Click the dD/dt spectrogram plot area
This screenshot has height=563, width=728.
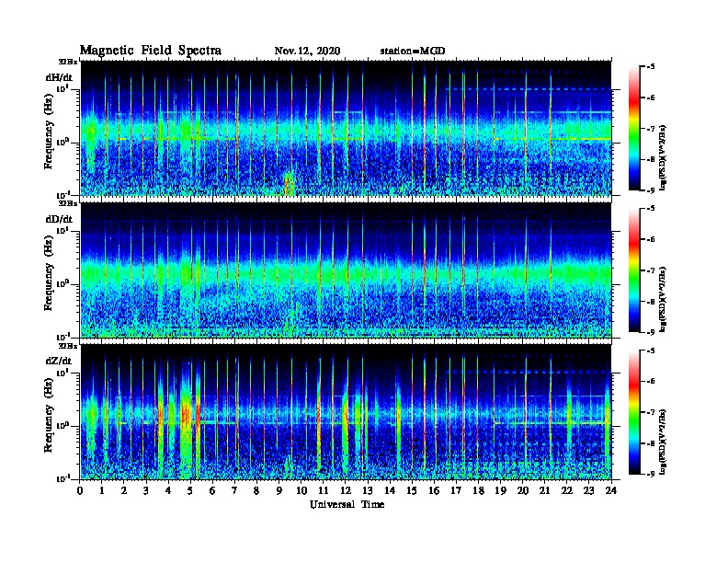(x=346, y=270)
